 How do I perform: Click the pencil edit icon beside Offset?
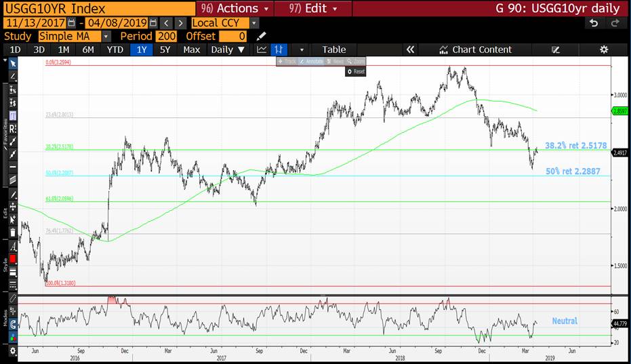262,36
